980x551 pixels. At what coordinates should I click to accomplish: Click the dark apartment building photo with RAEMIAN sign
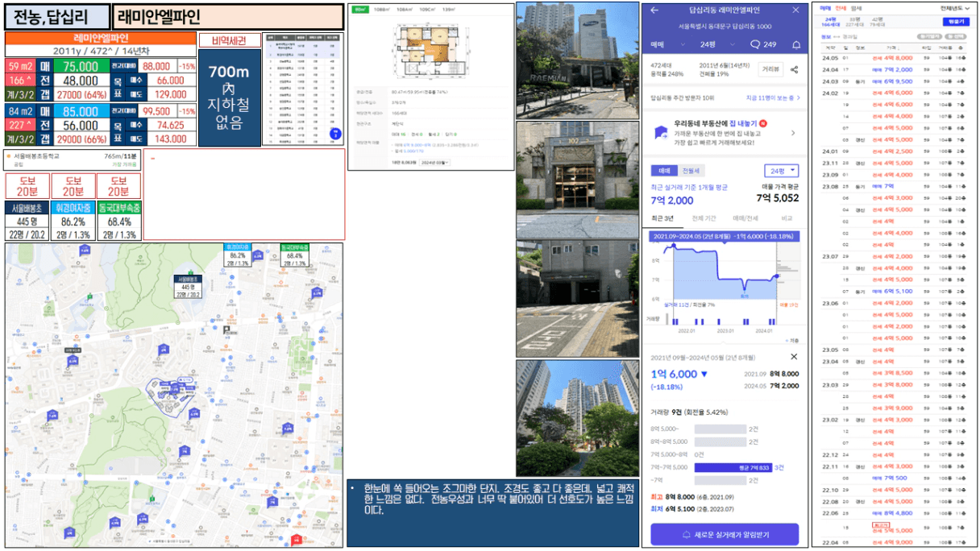tap(575, 60)
